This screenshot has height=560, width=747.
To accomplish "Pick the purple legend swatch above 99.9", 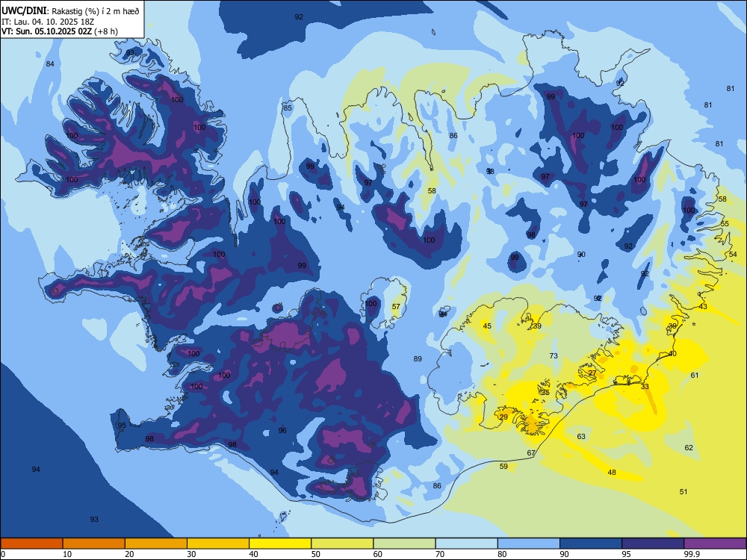I will coord(715,544).
